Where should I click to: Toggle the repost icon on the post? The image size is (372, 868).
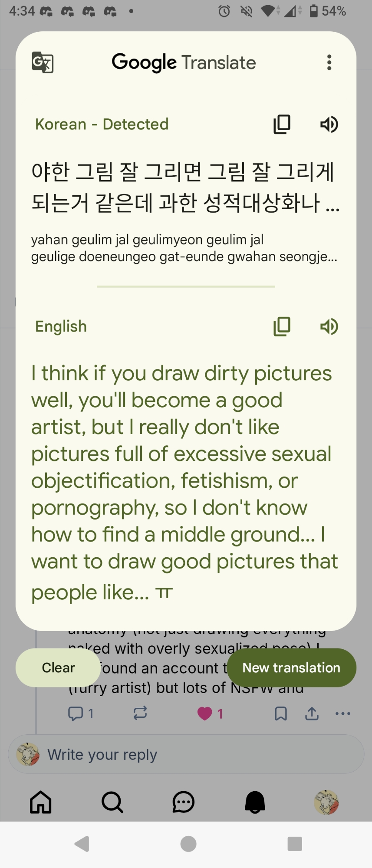tap(140, 713)
